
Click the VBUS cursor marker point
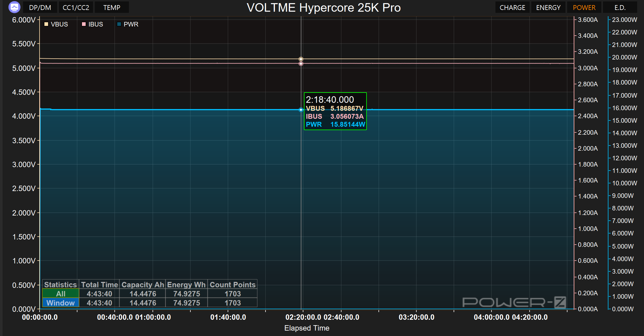click(x=301, y=59)
